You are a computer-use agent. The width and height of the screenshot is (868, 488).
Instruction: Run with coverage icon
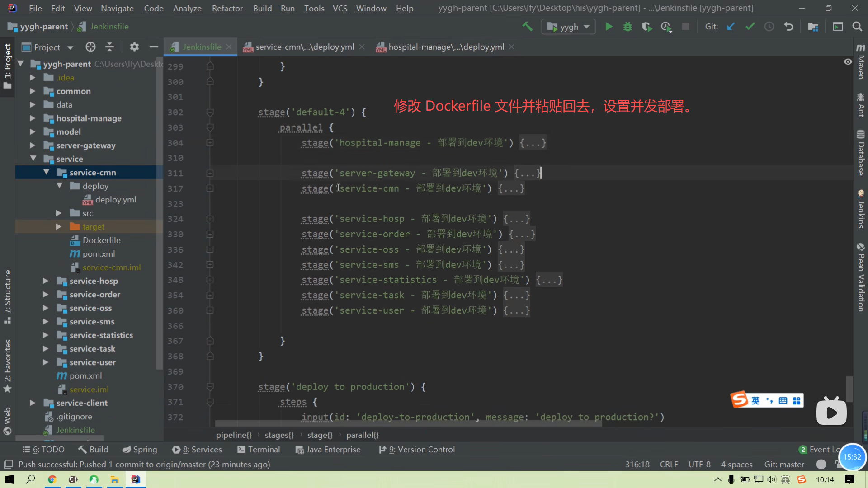click(647, 27)
